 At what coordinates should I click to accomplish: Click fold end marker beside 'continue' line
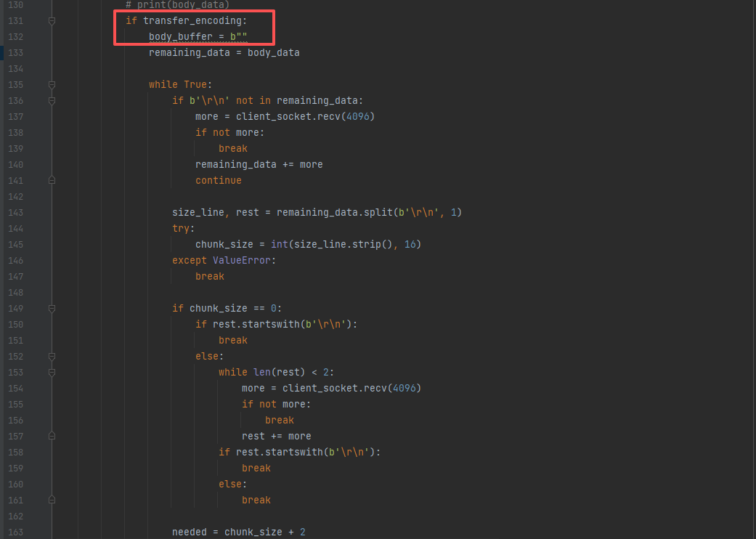pos(52,180)
